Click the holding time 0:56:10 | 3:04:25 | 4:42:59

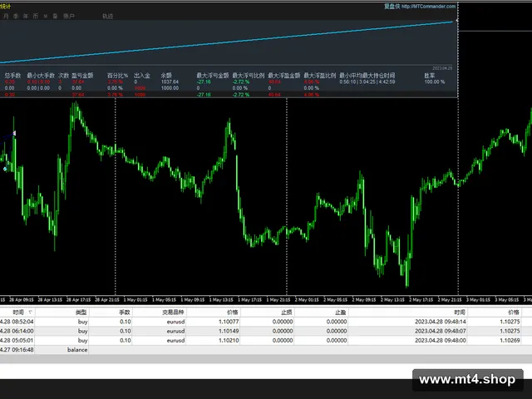coord(367,81)
